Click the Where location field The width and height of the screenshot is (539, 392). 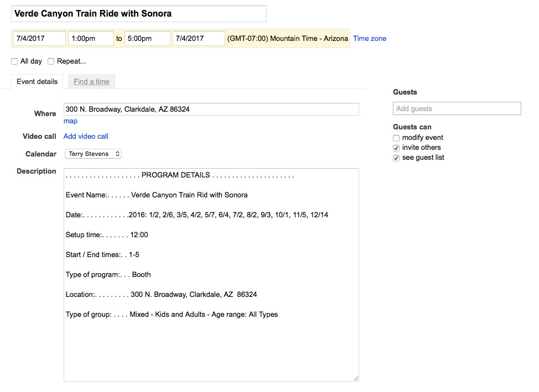(211, 109)
